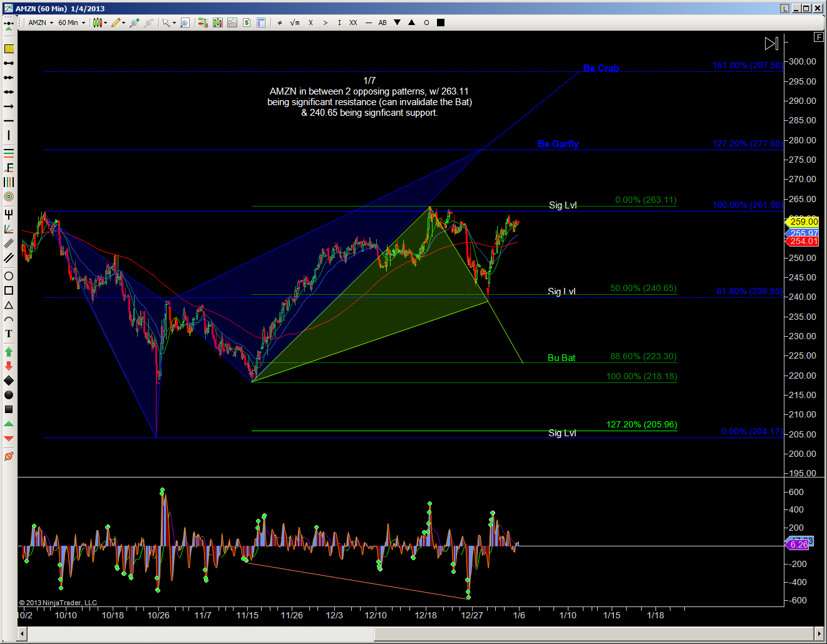Click the XX toolbar item

[353, 23]
